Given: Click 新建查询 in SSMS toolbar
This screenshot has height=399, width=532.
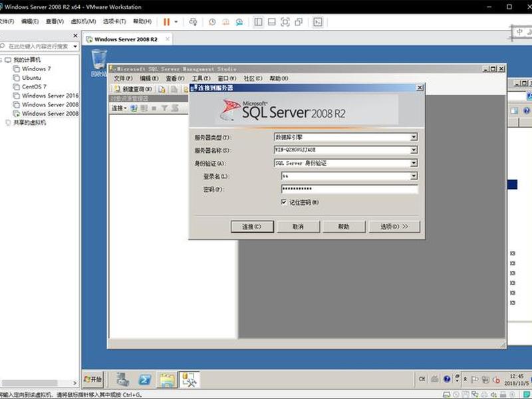Looking at the screenshot, I should (132, 89).
